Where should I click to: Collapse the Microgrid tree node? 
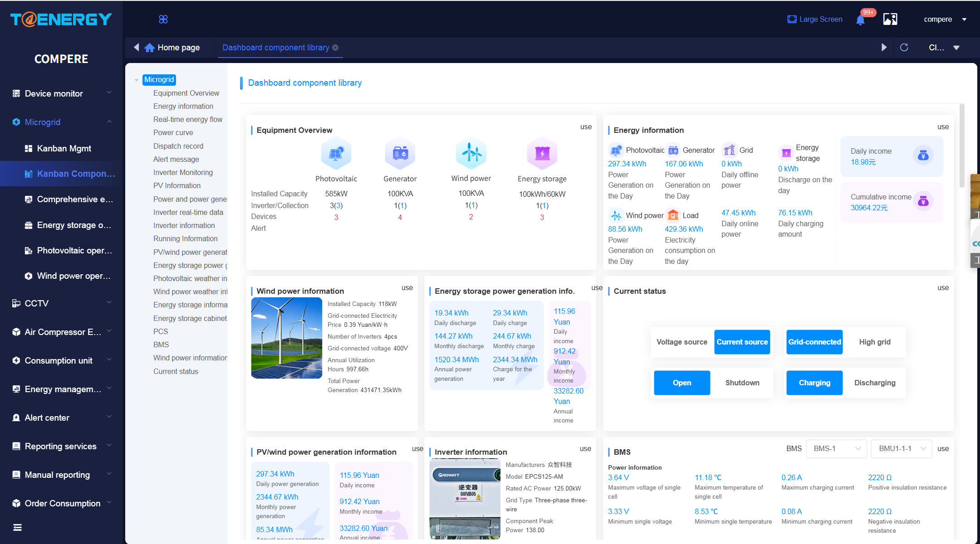[x=136, y=80]
